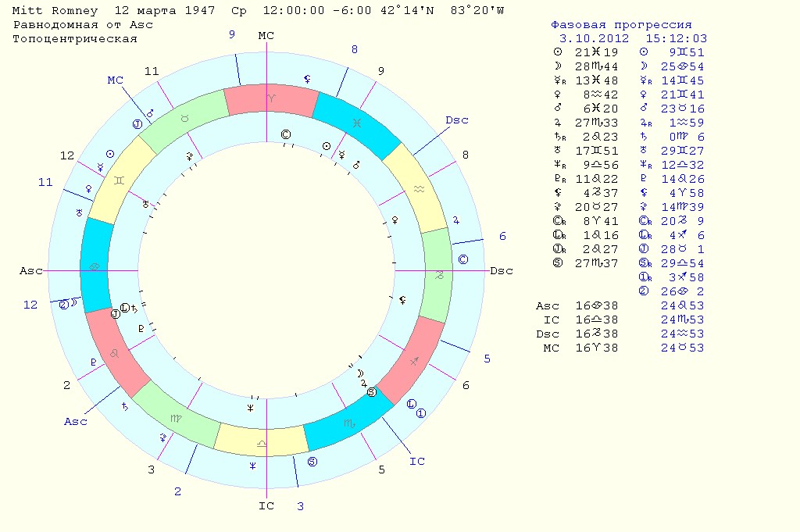
Task: Select the blue "IC" label on the wheel
Action: (417, 461)
